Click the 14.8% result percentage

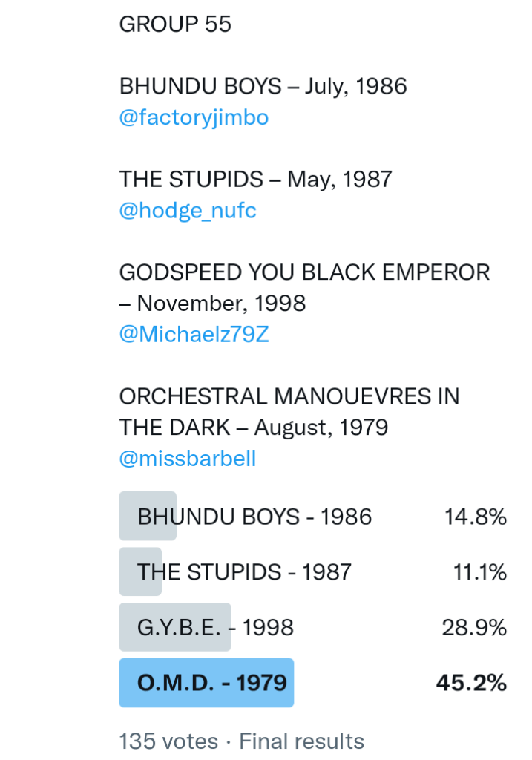pyautogui.click(x=475, y=517)
